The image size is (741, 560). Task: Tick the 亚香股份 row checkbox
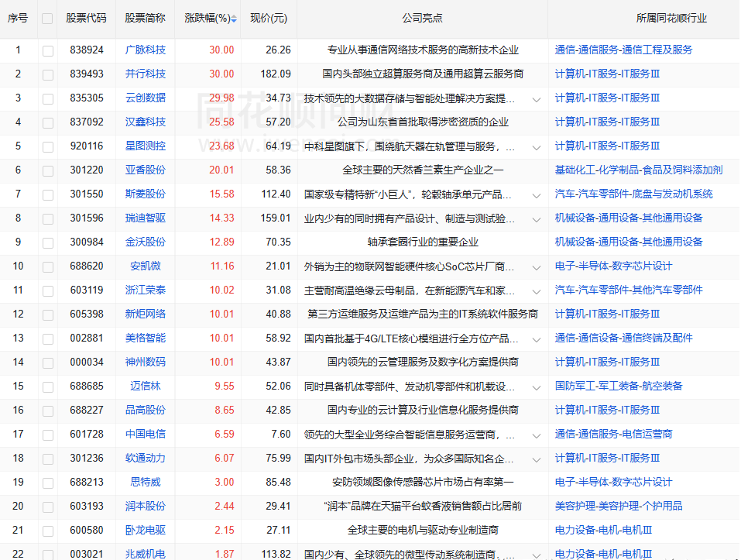(x=48, y=170)
